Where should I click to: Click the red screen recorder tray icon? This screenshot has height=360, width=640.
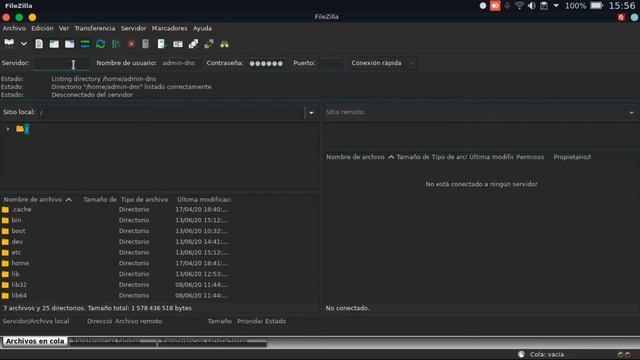(495, 6)
